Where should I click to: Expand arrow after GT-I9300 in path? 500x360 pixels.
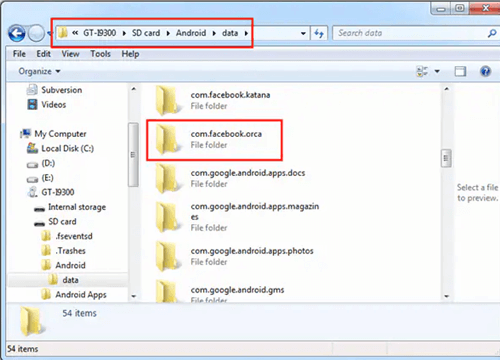click(124, 33)
